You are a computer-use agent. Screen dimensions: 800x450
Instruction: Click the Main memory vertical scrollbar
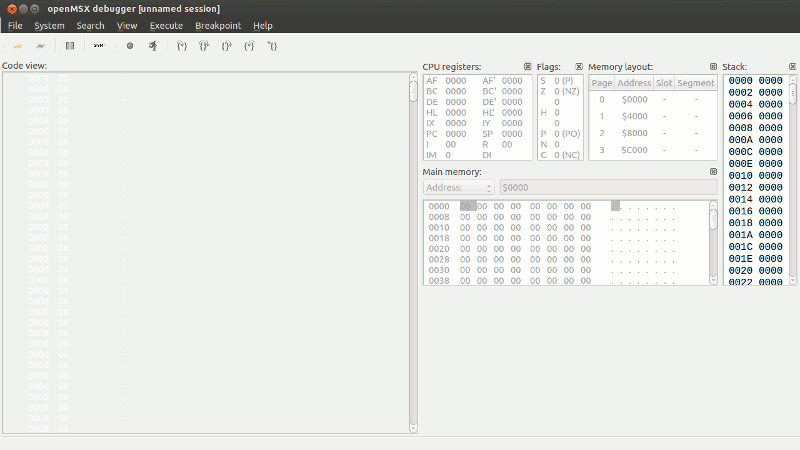pos(713,242)
